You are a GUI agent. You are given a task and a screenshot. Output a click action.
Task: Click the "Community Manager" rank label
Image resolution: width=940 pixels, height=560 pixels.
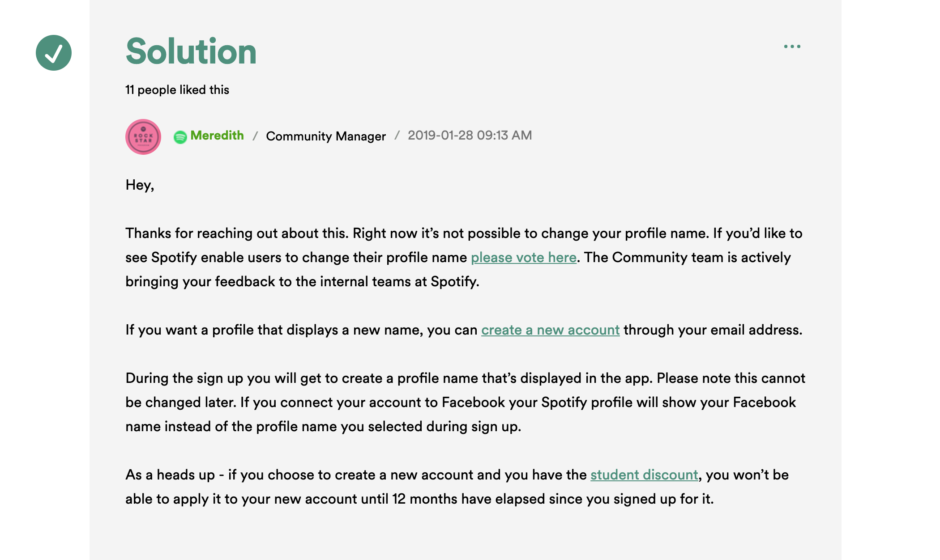pos(325,136)
